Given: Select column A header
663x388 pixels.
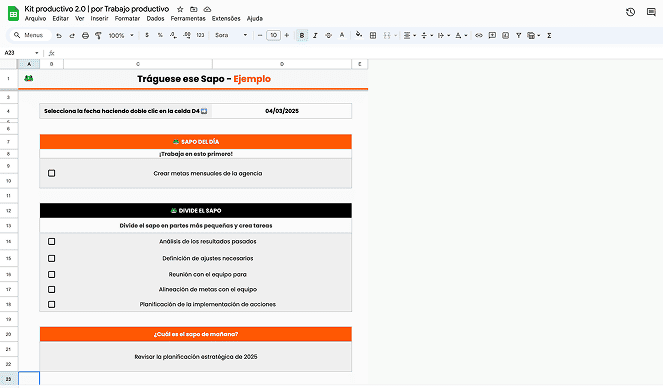Looking at the screenshot, I should coord(29,64).
